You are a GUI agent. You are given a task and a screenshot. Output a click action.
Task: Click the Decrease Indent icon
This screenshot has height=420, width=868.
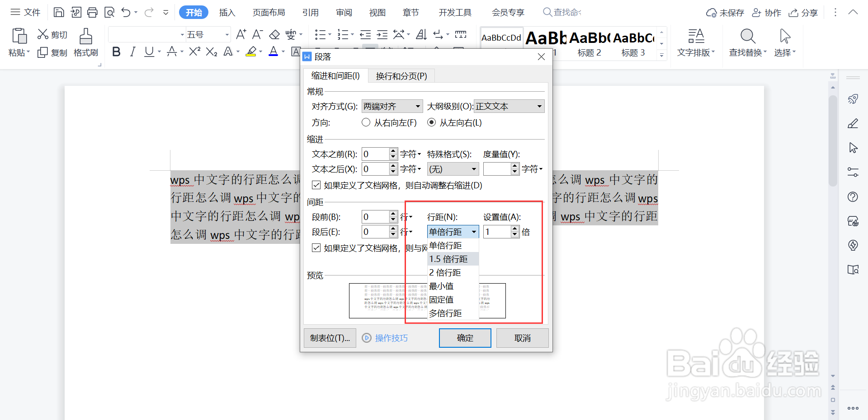pyautogui.click(x=365, y=34)
